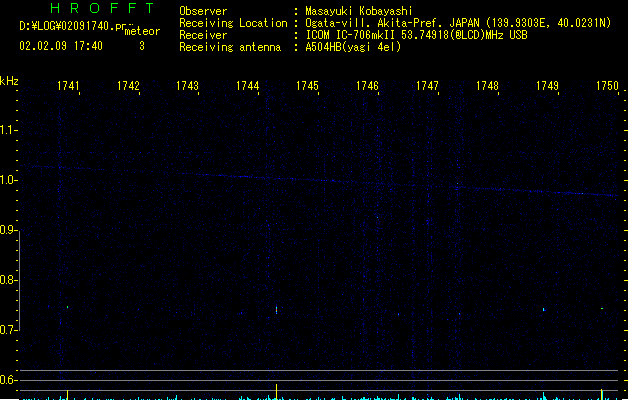Click the cyan meteor echo near 1749

(544, 310)
